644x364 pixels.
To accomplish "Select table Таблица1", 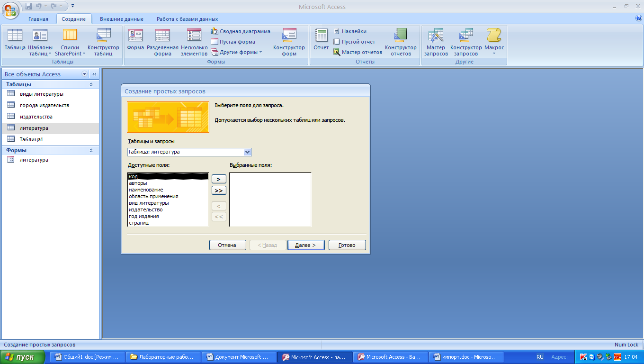I will [51, 139].
